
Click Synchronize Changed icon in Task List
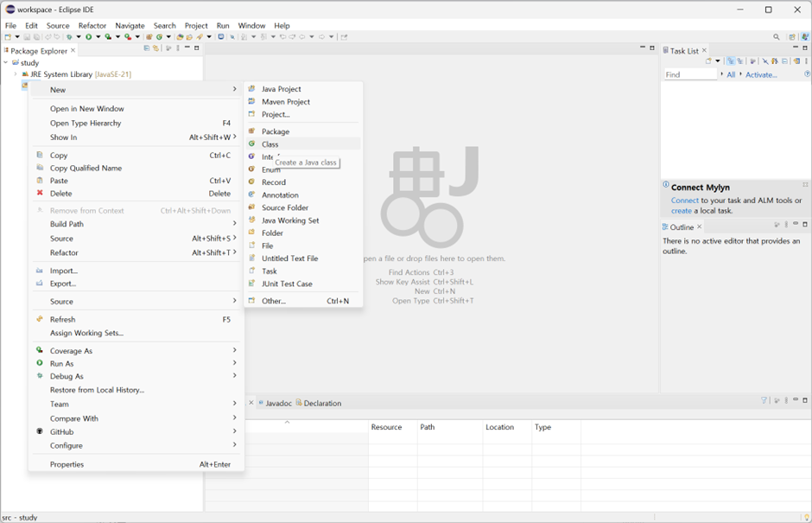[x=797, y=61]
